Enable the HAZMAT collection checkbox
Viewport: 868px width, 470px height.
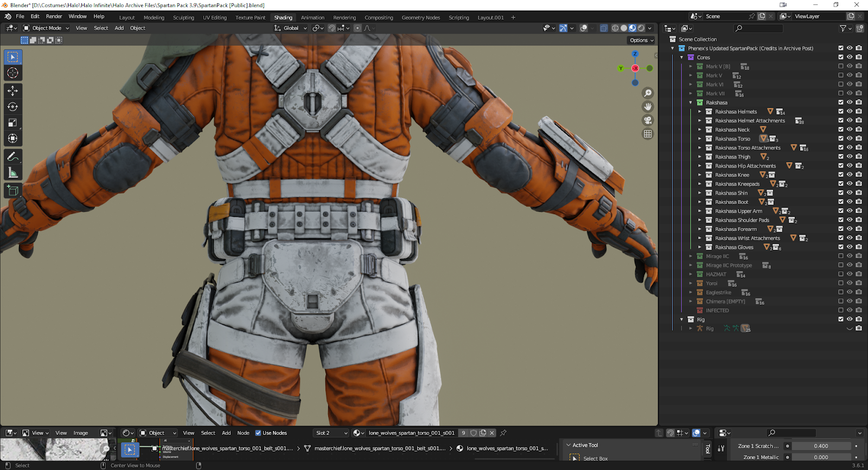tap(841, 274)
